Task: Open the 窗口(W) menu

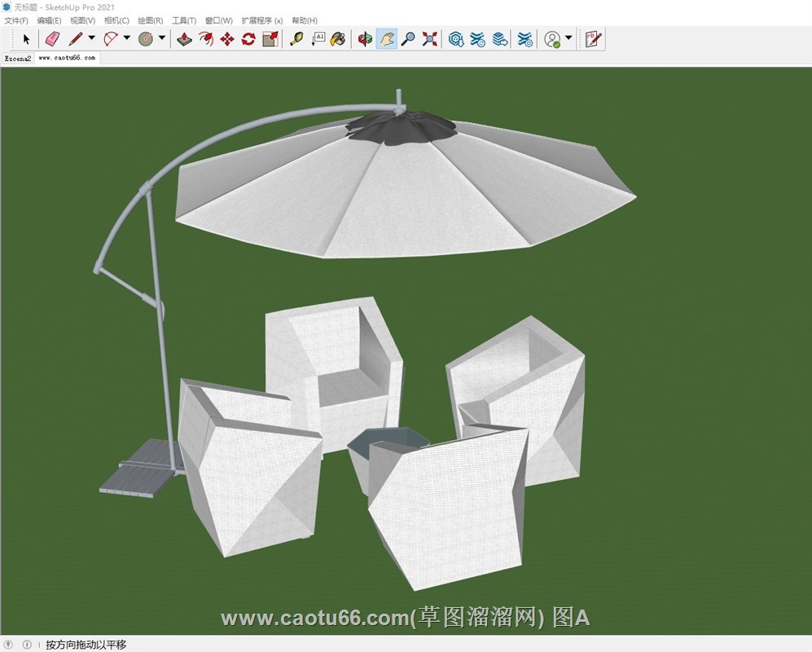Action: click(x=218, y=20)
